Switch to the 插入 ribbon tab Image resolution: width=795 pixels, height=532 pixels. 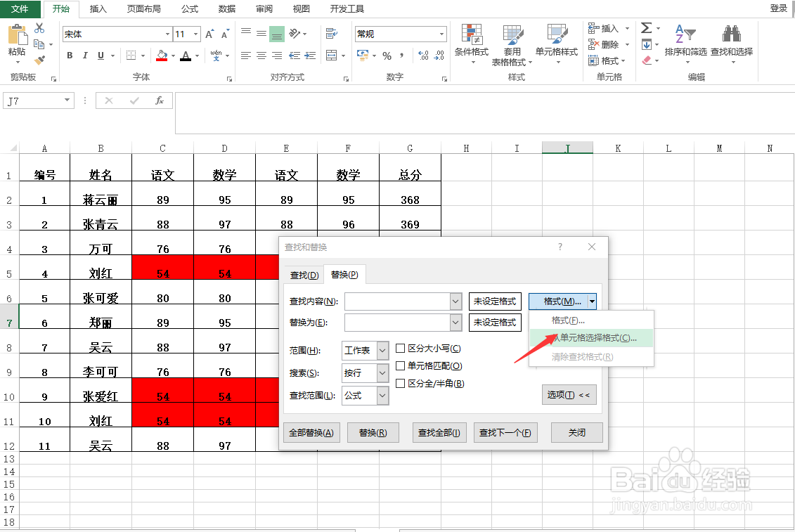click(98, 8)
